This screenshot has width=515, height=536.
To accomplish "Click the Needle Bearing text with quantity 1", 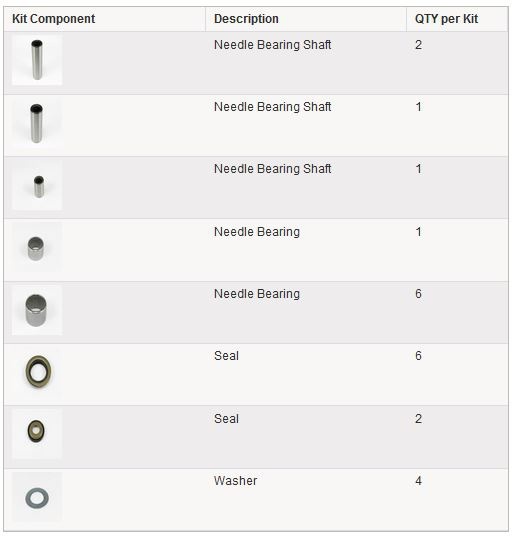I will click(x=257, y=232).
